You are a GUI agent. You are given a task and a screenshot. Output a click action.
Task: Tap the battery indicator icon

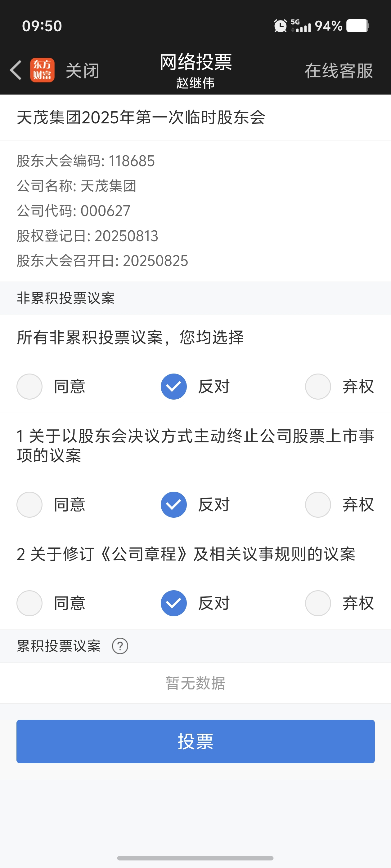click(357, 26)
